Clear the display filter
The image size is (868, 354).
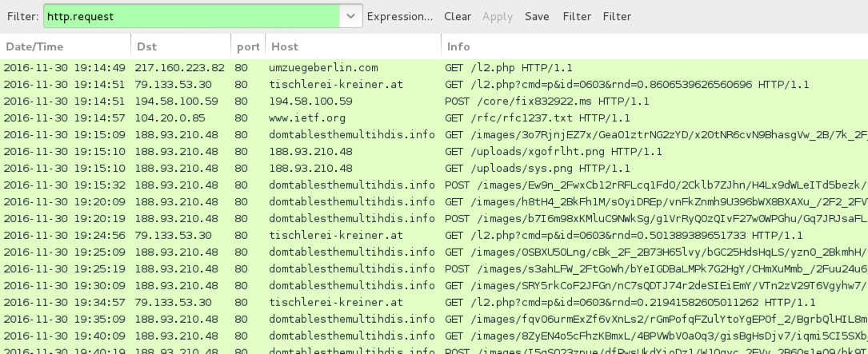coord(458,16)
